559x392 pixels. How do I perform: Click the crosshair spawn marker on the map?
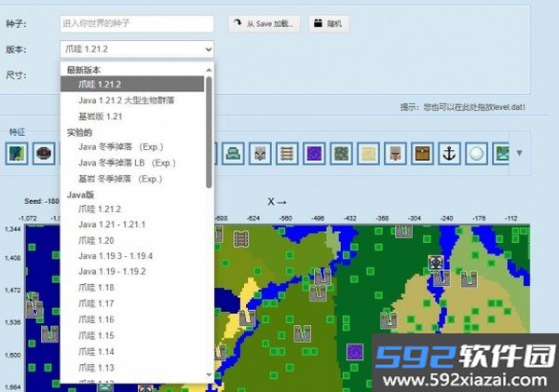pyautogui.click(x=436, y=263)
